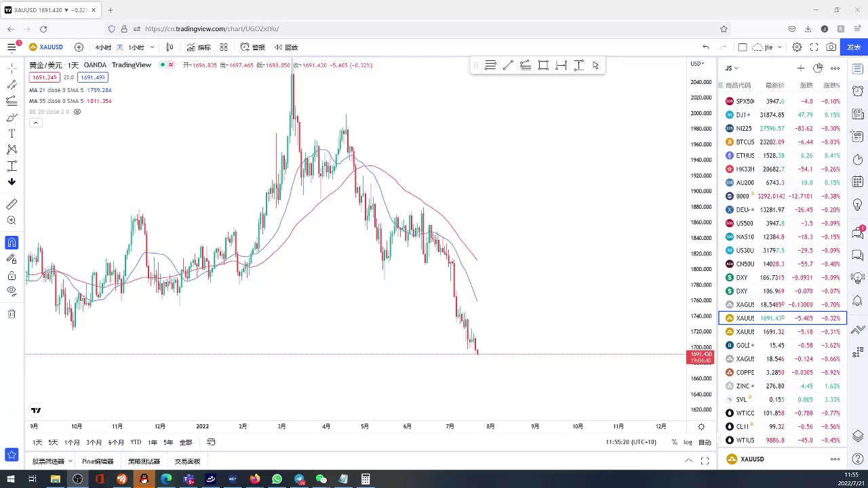Open indicator templates grid icon
This screenshot has height=488, width=868.
click(224, 47)
